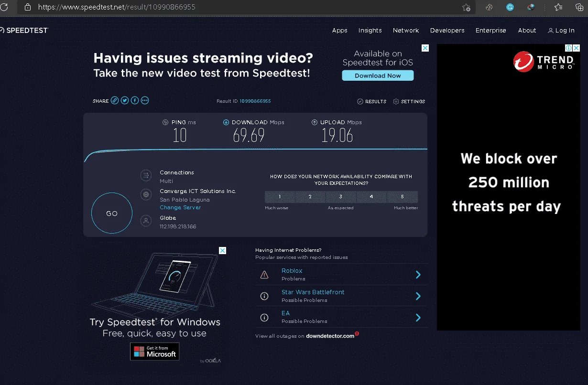Click the browser reload icon
This screenshot has width=588, height=385.
pos(3,7)
